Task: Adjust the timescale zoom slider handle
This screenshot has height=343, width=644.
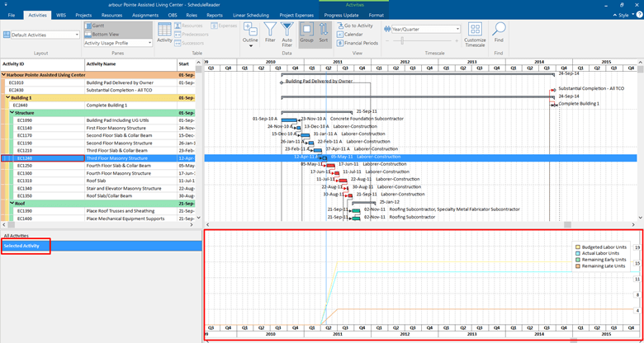Action: click(402, 40)
